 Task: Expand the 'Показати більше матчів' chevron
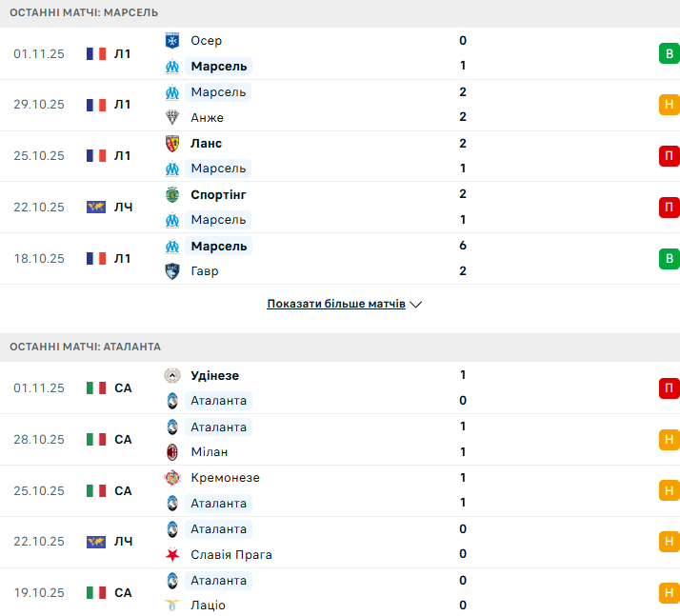point(415,305)
